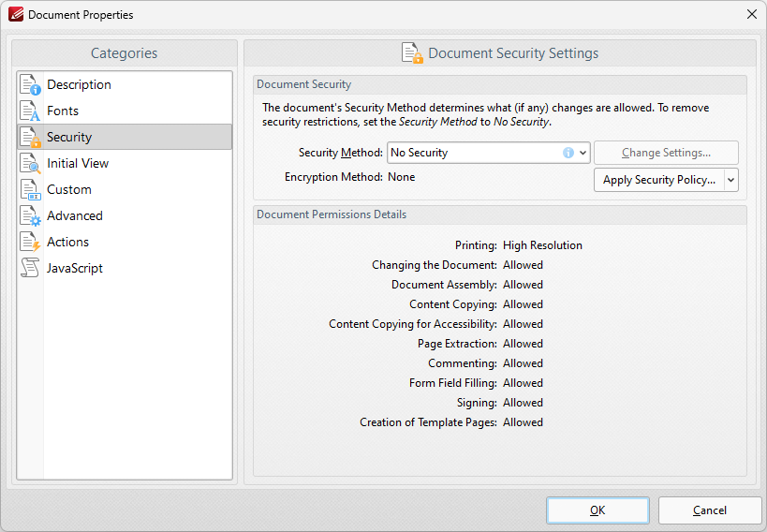The image size is (767, 532).
Task: Click the Security padlock page icon
Action: click(30, 137)
